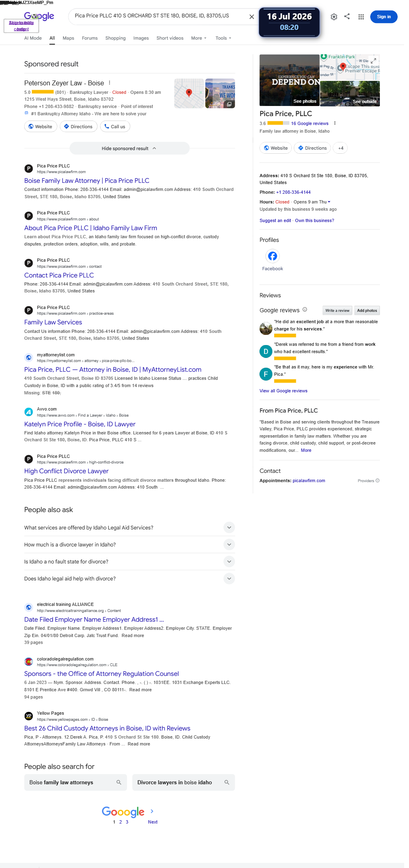Open Google settings gear icon
409x868 pixels.
(x=334, y=17)
